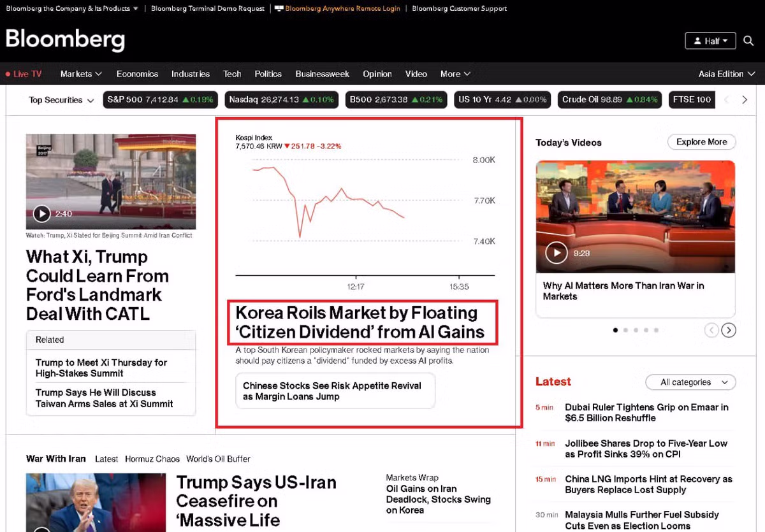
Task: Open the All categories dropdown
Action: (690, 382)
